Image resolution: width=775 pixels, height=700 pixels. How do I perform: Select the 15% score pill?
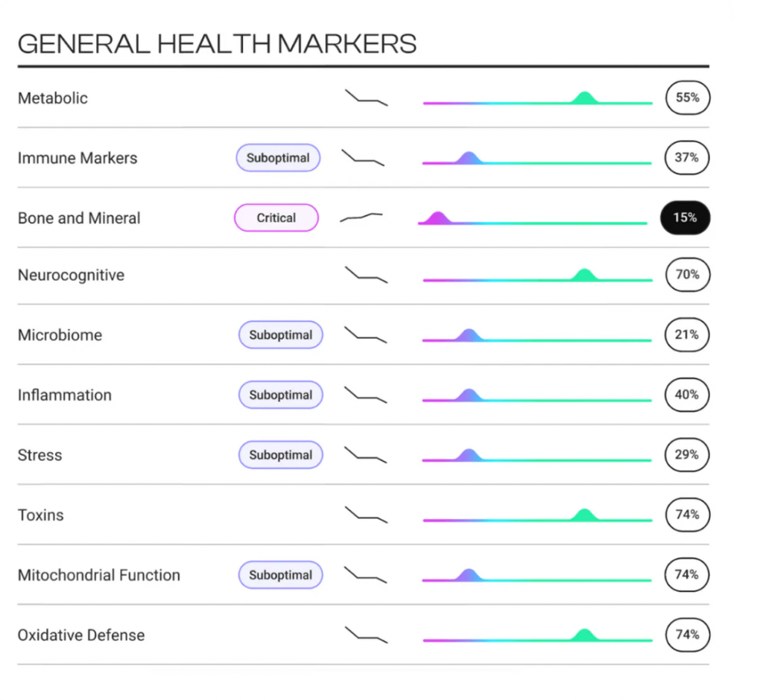[685, 218]
